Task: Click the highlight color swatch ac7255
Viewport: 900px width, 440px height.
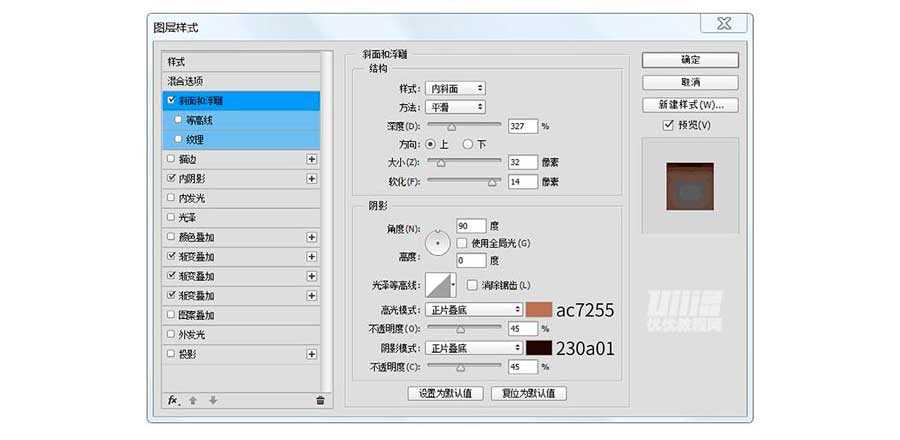Action: pos(539,310)
